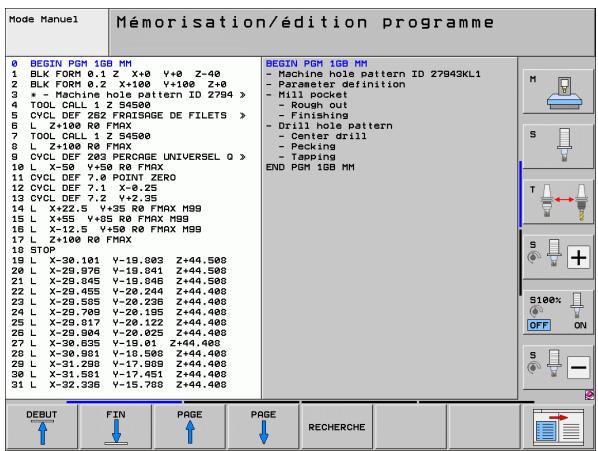This screenshot has width=598, height=451.
Task: Select line 16 L X-12.5 Y+50
Action: click(x=106, y=229)
